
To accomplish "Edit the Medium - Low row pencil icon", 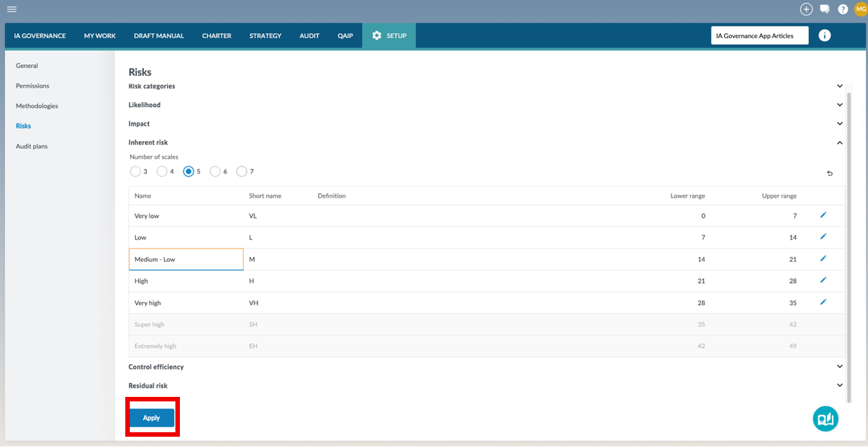I will pyautogui.click(x=824, y=259).
